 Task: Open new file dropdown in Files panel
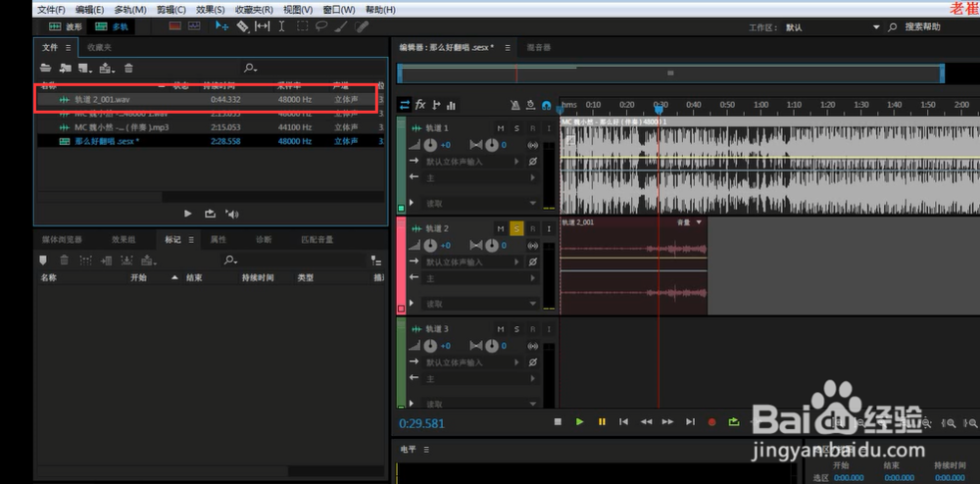coord(85,68)
